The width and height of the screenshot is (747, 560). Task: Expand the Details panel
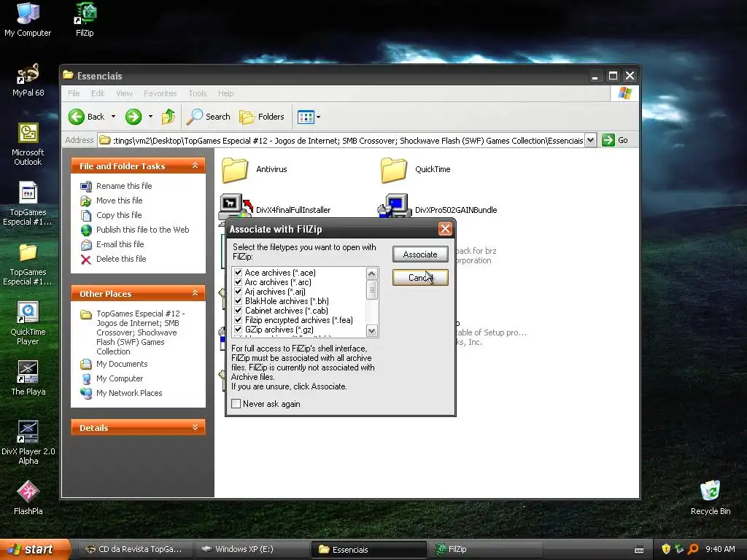tap(195, 427)
